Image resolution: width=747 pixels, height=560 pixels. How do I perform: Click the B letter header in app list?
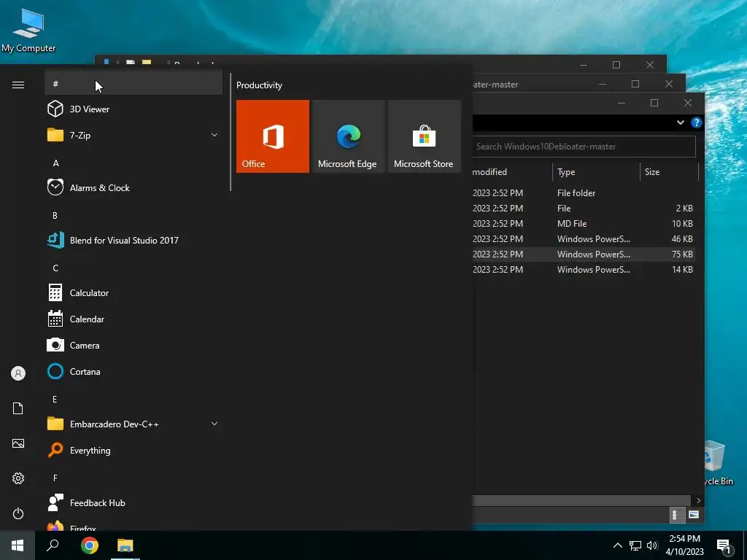55,215
